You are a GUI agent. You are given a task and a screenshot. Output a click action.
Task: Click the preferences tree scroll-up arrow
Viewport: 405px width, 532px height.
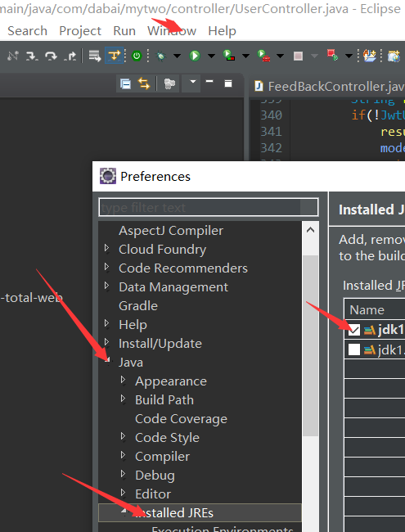310,230
